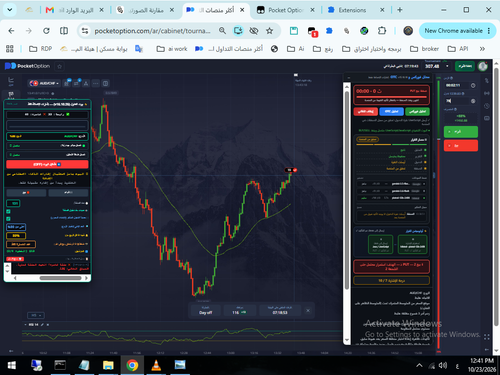This screenshot has width=500, height=375.
Task: Open VLC from the Windows taskbar
Action: coord(156,365)
